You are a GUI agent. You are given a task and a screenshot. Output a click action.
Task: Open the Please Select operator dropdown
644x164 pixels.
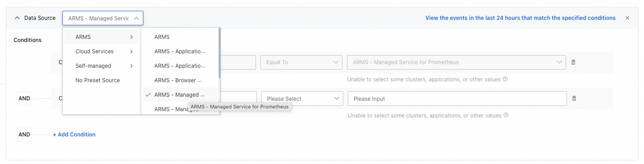pyautogui.click(x=302, y=98)
